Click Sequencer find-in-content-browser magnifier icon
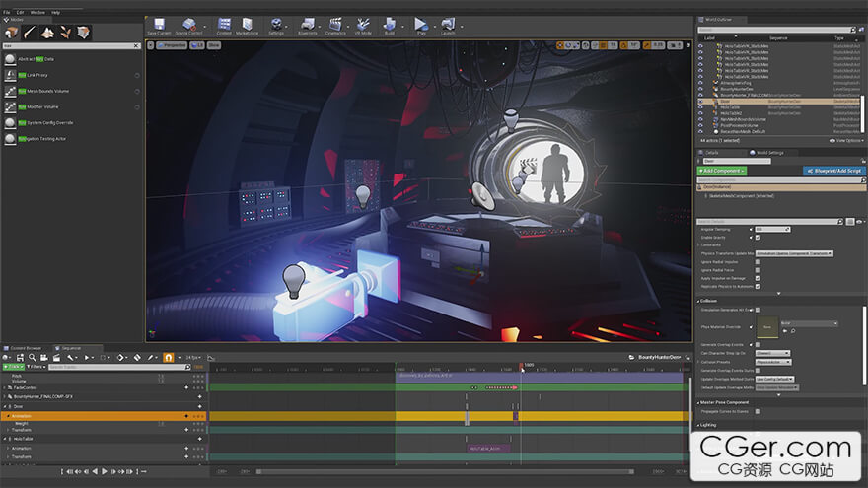 pos(33,358)
